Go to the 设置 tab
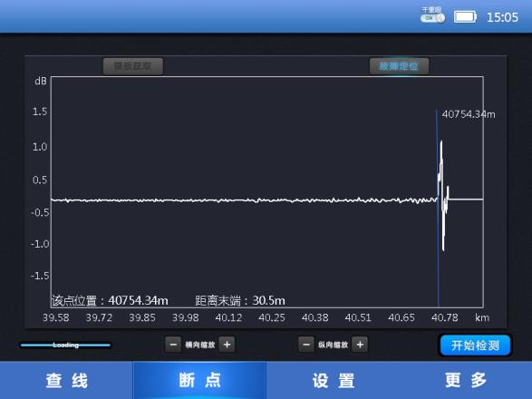The height and width of the screenshot is (399, 532). [x=333, y=380]
